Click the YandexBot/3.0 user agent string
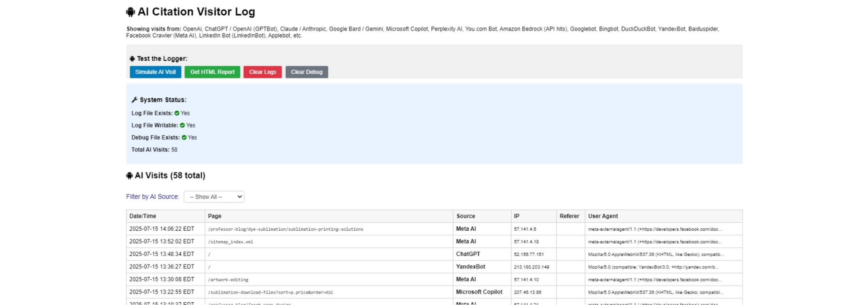Screen dimensions: 868x305 (x=653, y=267)
